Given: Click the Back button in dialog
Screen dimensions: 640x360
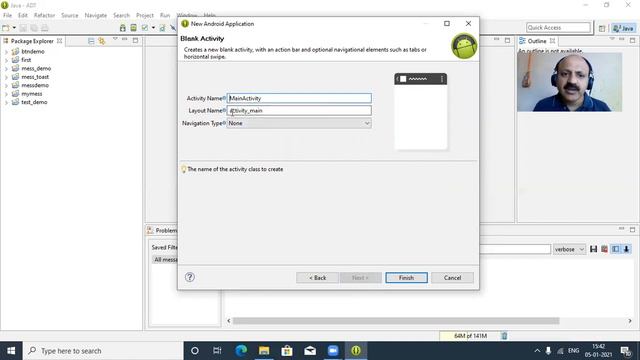Looking at the screenshot, I should [317, 278].
